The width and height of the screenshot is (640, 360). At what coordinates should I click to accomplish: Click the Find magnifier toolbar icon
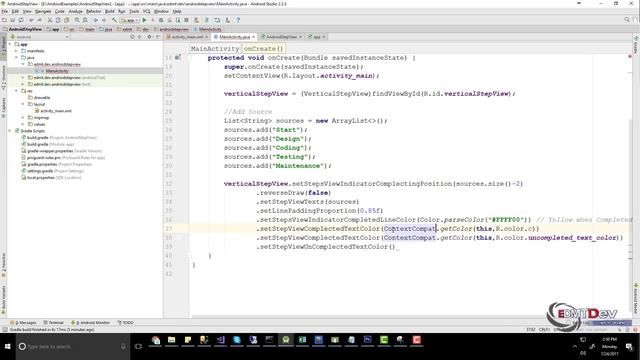[x=77, y=20]
